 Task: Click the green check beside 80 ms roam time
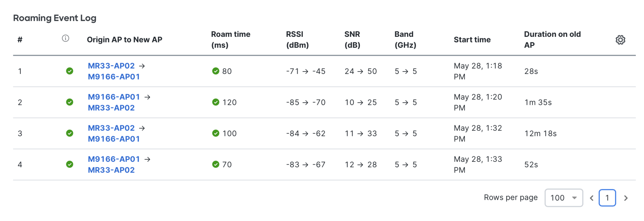[216, 71]
